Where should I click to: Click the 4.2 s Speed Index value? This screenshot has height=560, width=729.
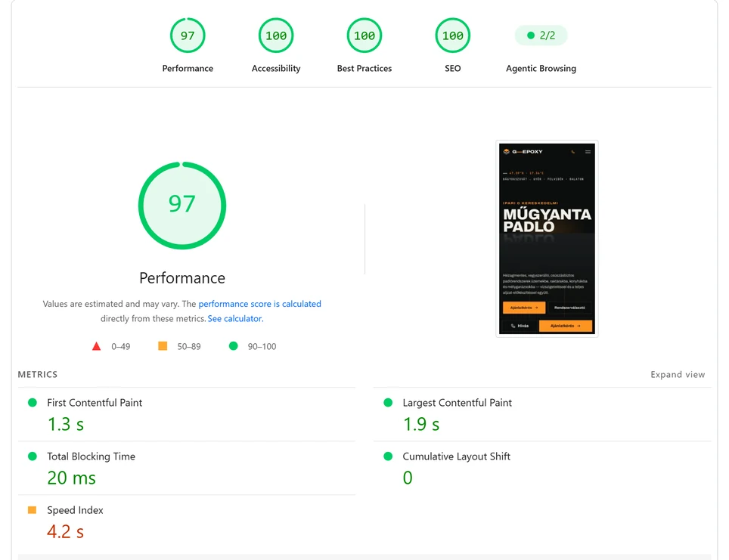66,531
